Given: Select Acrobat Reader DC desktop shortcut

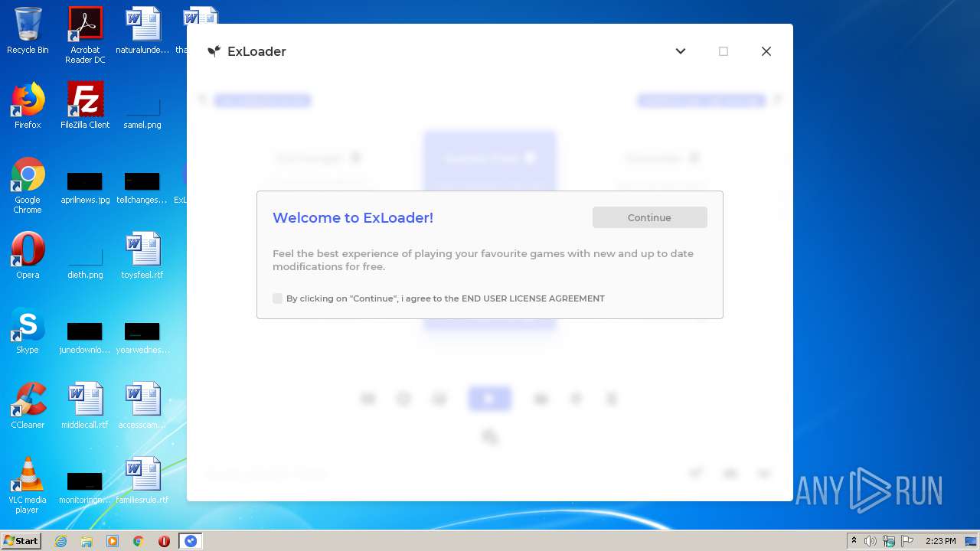Looking at the screenshot, I should [85, 35].
